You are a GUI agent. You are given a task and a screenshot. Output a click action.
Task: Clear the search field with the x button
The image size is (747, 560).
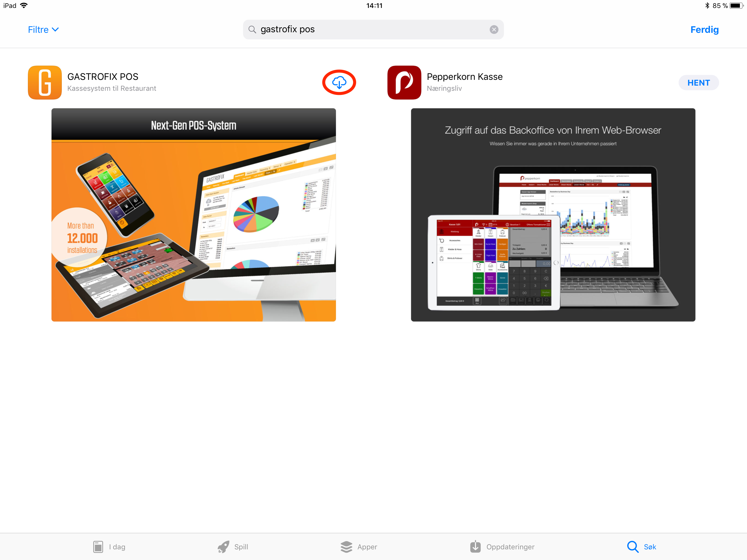[x=494, y=29]
